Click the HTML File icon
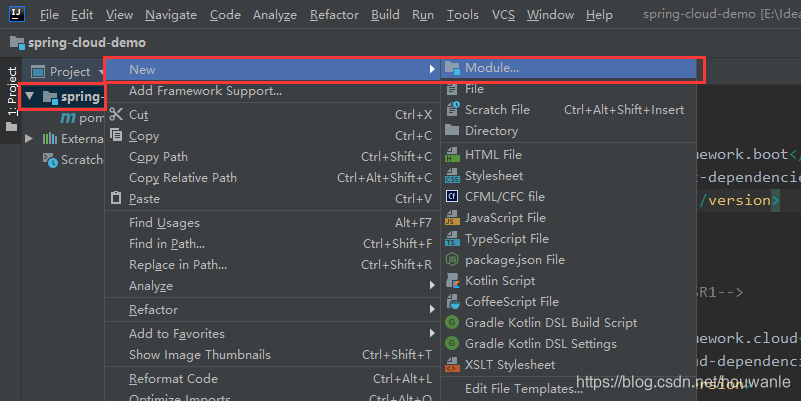This screenshot has height=401, width=801. [452, 154]
